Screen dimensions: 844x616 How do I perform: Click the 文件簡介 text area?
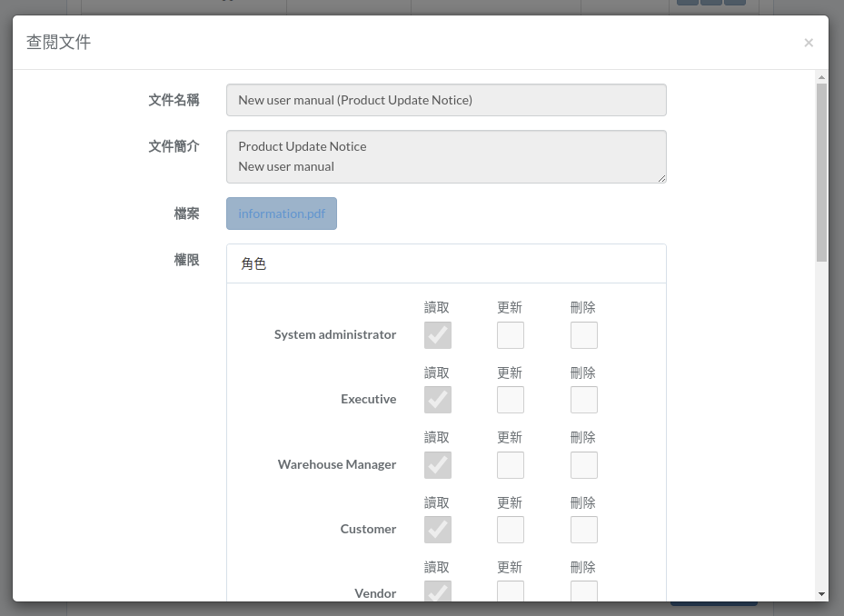pos(446,156)
